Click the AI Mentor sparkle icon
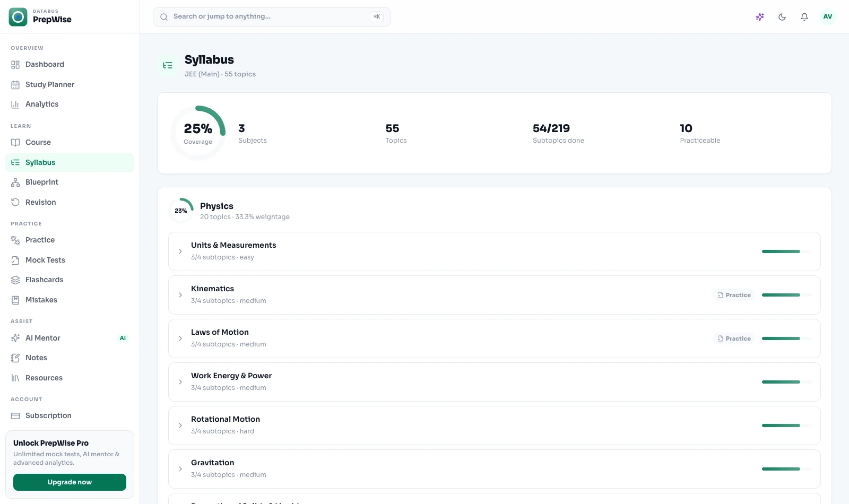The width and height of the screenshot is (849, 504). pyautogui.click(x=15, y=338)
